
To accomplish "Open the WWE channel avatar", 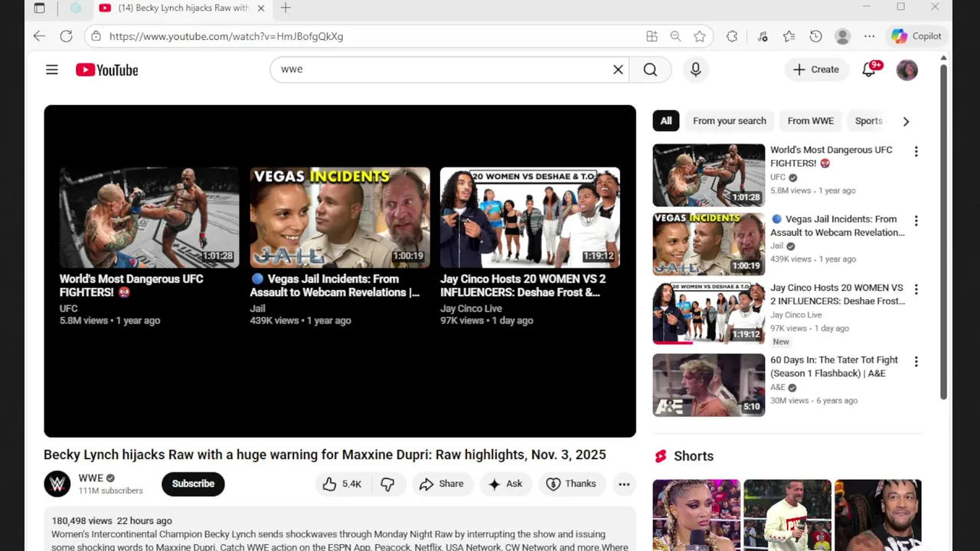I will [57, 484].
